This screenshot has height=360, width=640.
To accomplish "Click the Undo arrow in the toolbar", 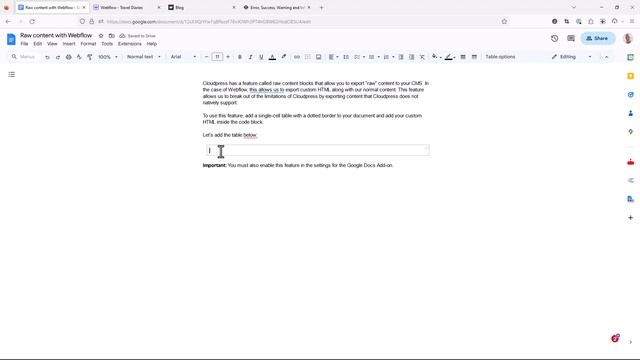I will coord(47,57).
